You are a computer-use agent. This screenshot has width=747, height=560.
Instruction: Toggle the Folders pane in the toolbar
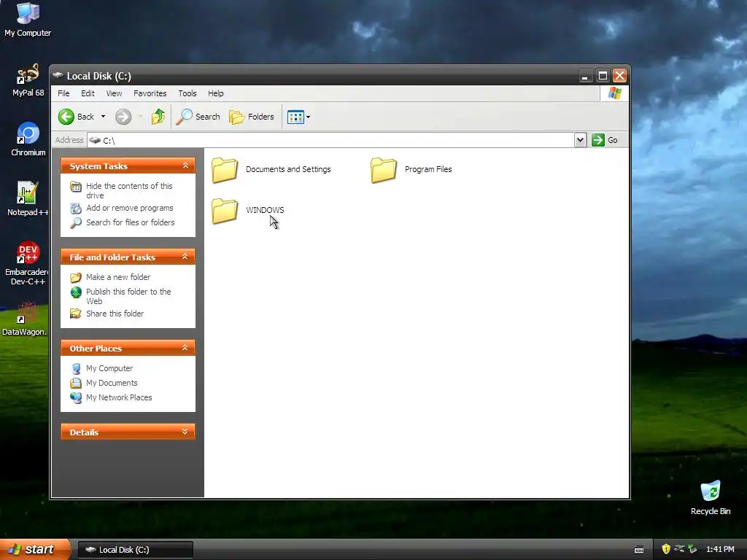252,117
